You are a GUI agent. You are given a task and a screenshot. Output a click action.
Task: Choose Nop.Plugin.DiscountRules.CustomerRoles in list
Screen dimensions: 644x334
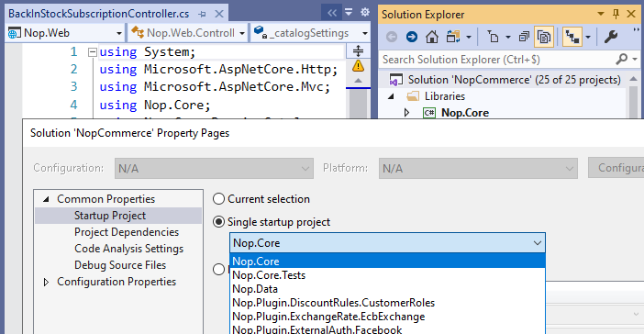(x=388, y=303)
